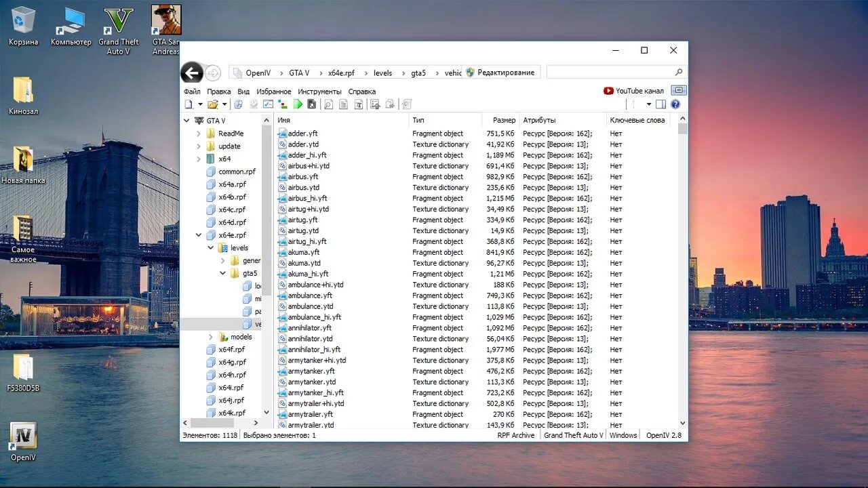
Task: Select the F5380D5B desktop folder
Action: point(23,373)
